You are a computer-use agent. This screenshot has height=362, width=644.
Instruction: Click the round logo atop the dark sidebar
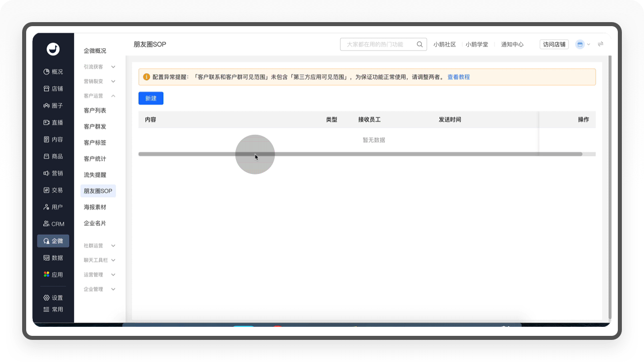click(53, 49)
